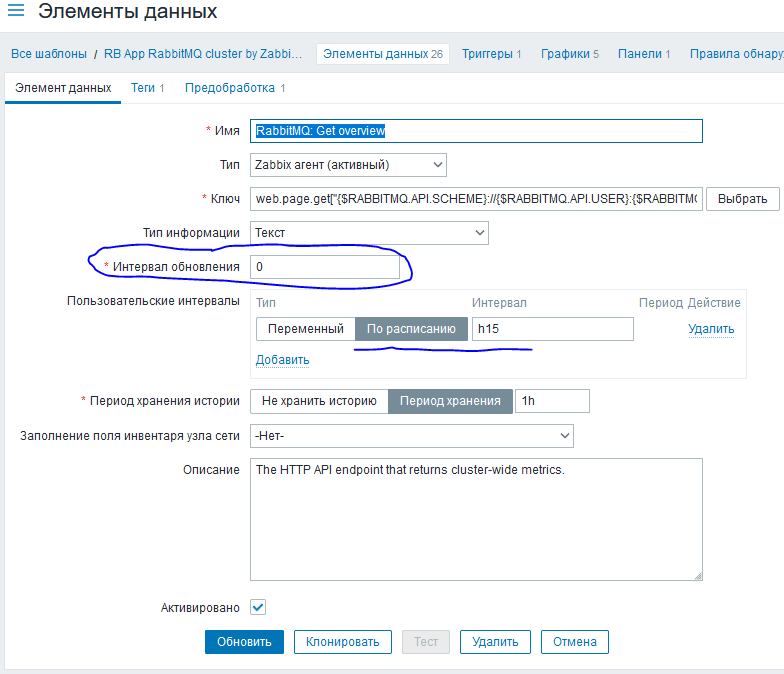Click history storage period field 1h
The width and height of the screenshot is (784, 674).
(x=552, y=401)
